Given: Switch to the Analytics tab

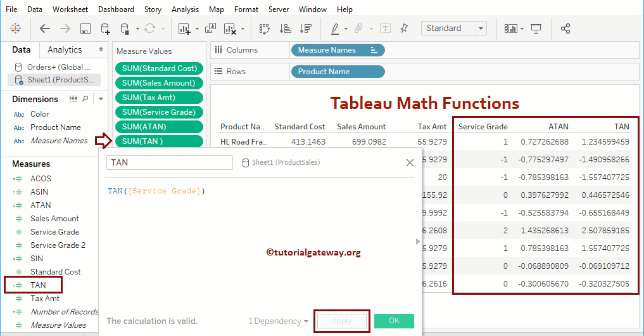Looking at the screenshot, I should point(65,49).
